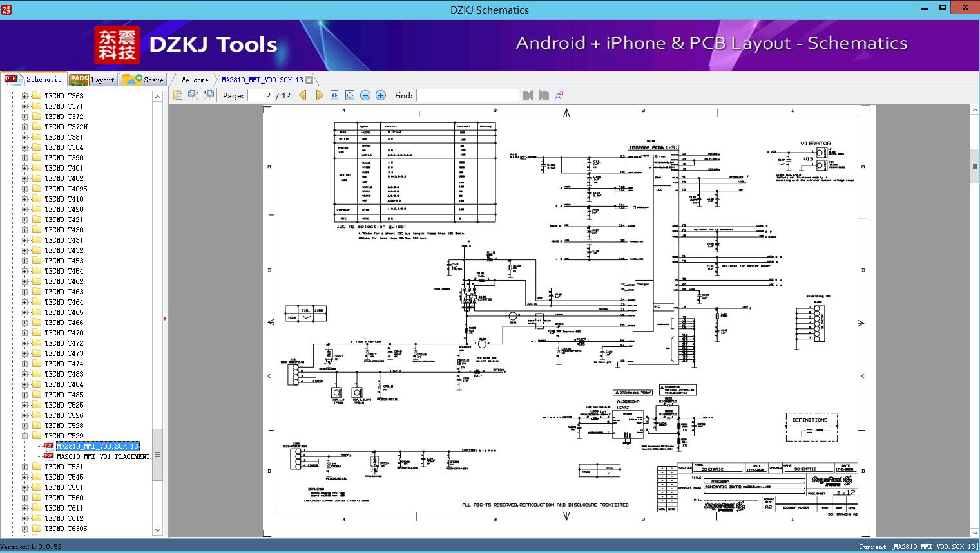Find next match icon
Screen dimensions: 980x553
point(544,95)
